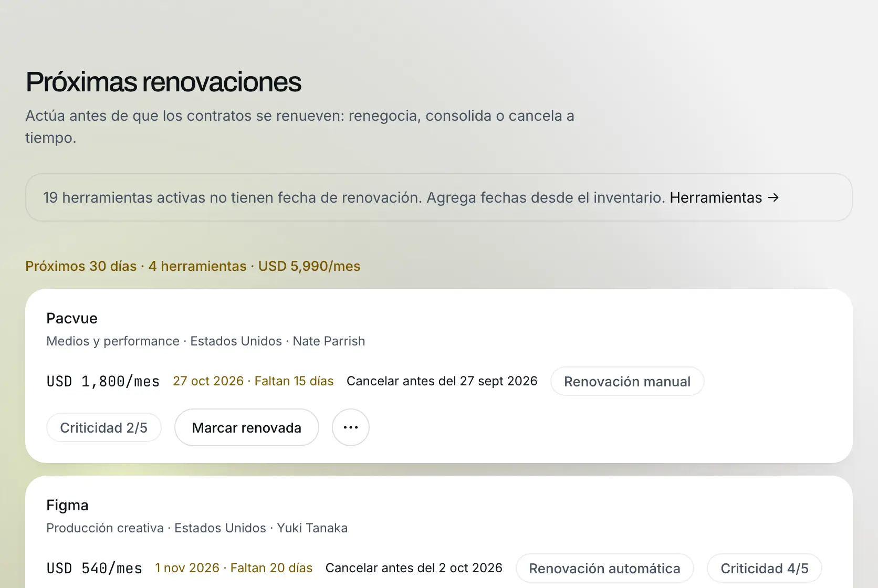Image resolution: width=878 pixels, height=588 pixels.
Task: Click Marcar renovada on the Pacvue card
Action: [247, 427]
